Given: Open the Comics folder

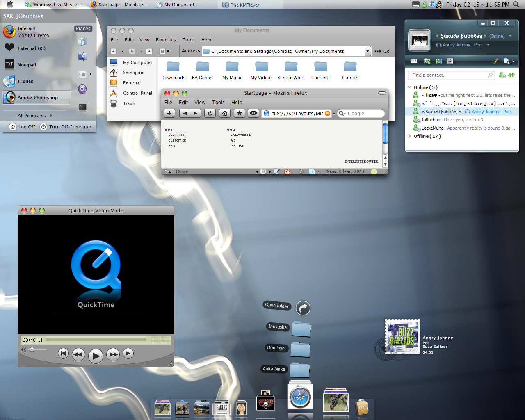Looking at the screenshot, I should pos(350,70).
